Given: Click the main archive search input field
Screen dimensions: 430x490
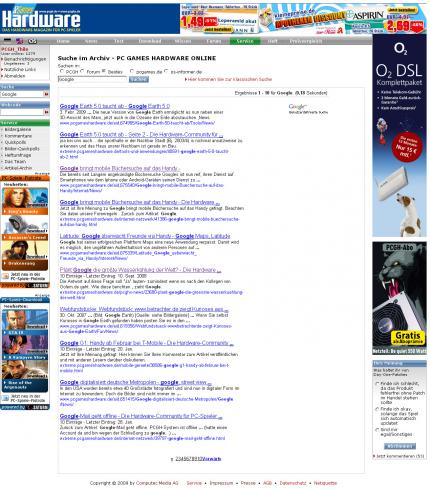Looking at the screenshot, I should tap(92, 79).
